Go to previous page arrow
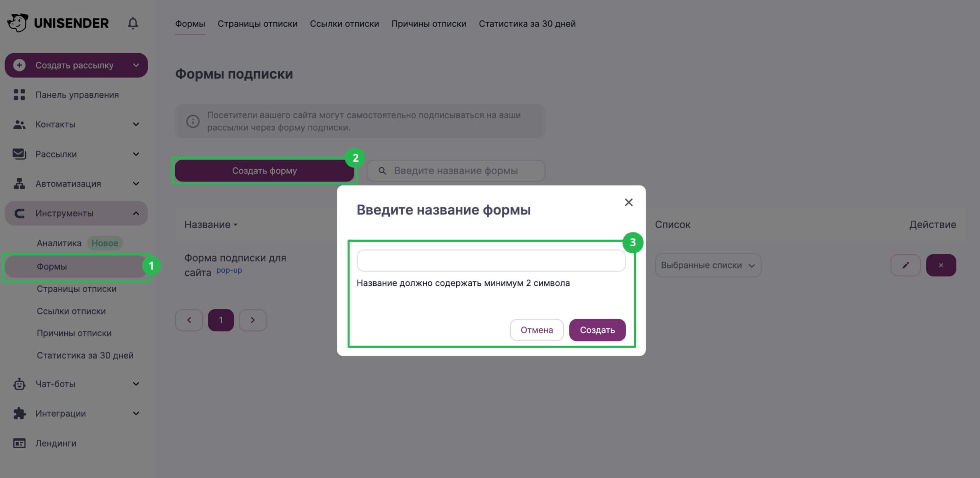 coord(189,320)
